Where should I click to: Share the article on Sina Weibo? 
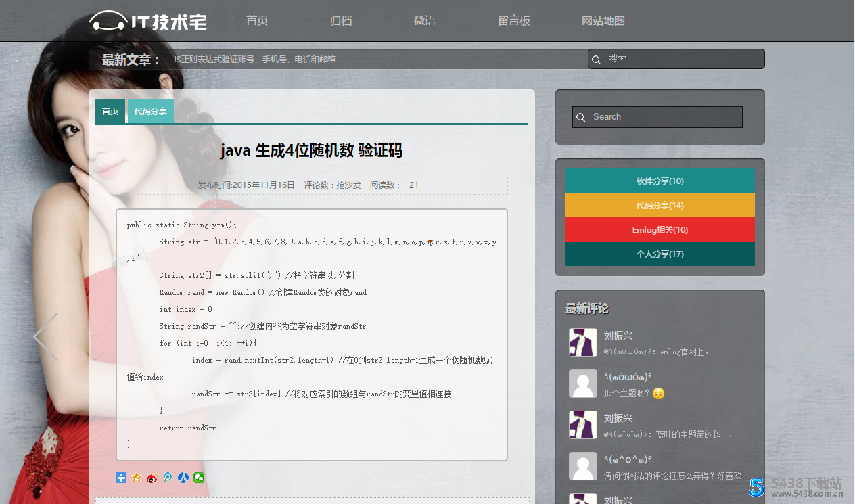click(x=152, y=478)
